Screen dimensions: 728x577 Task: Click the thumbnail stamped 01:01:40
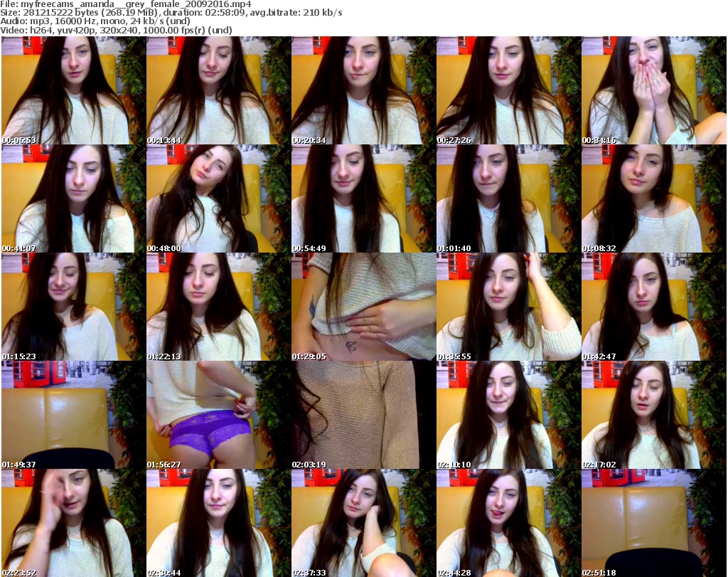pyautogui.click(x=509, y=198)
